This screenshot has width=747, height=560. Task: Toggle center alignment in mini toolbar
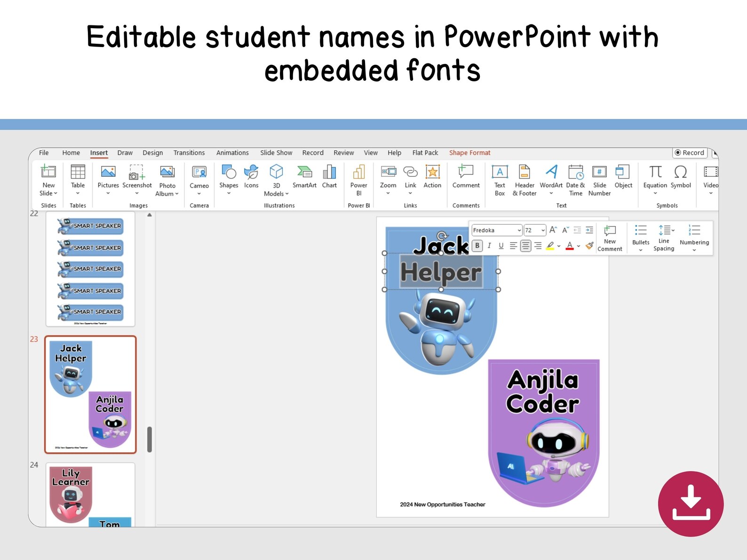pyautogui.click(x=525, y=245)
